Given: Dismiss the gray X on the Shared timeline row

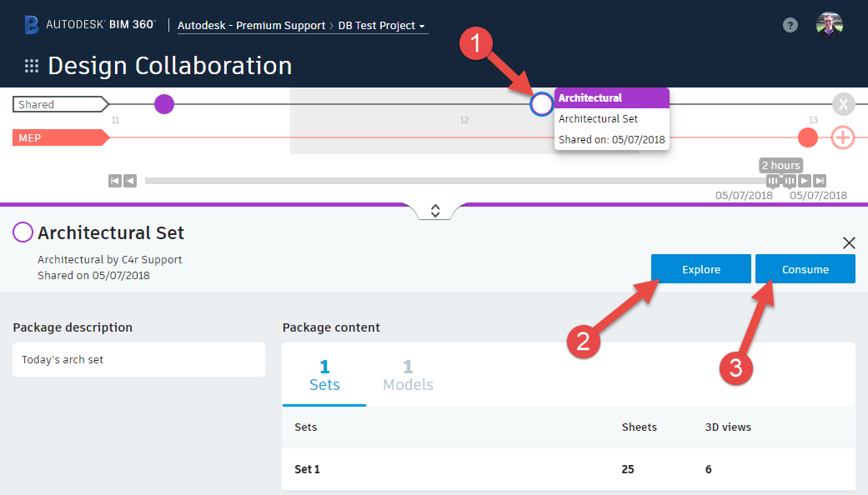Looking at the screenshot, I should 843,104.
